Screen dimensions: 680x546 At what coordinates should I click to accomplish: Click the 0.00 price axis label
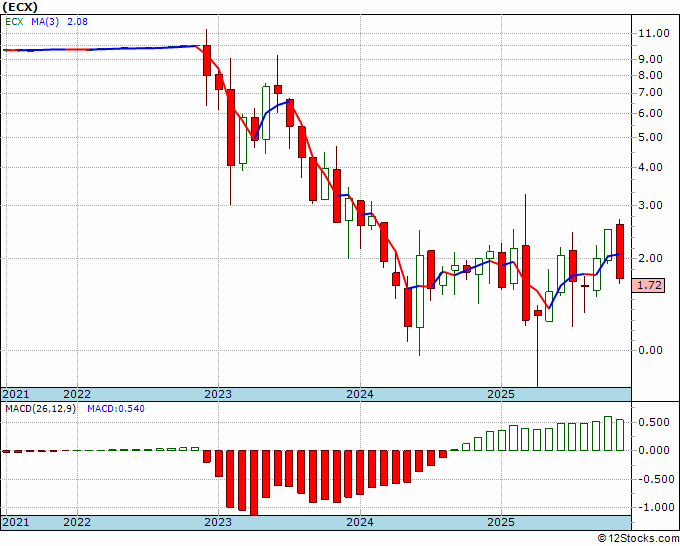(x=651, y=350)
